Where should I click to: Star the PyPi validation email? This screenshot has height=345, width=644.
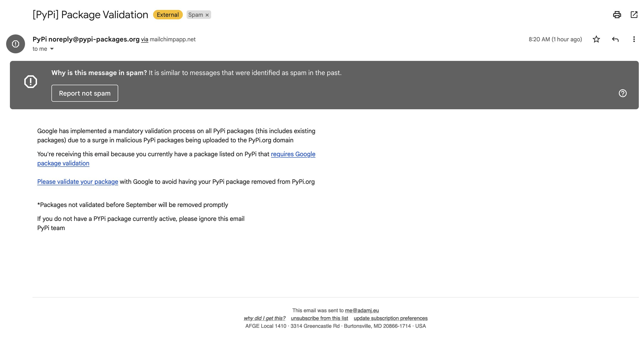(596, 39)
